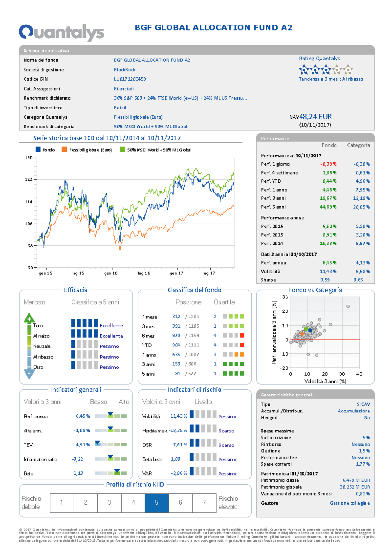Screen dimensions: 392x555
Task: Click the Toro Eccellente rating bars
Action: (84, 323)
